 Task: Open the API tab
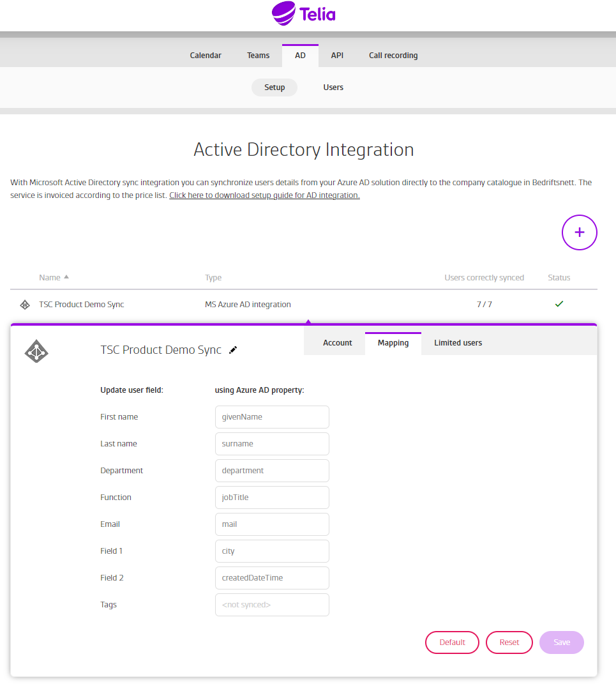tap(337, 56)
